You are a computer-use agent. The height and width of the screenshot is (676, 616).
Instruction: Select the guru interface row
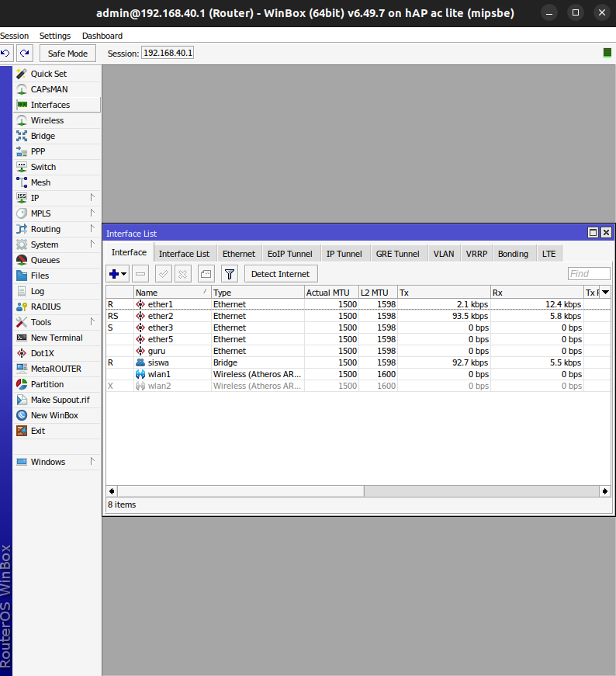pyautogui.click(x=358, y=351)
